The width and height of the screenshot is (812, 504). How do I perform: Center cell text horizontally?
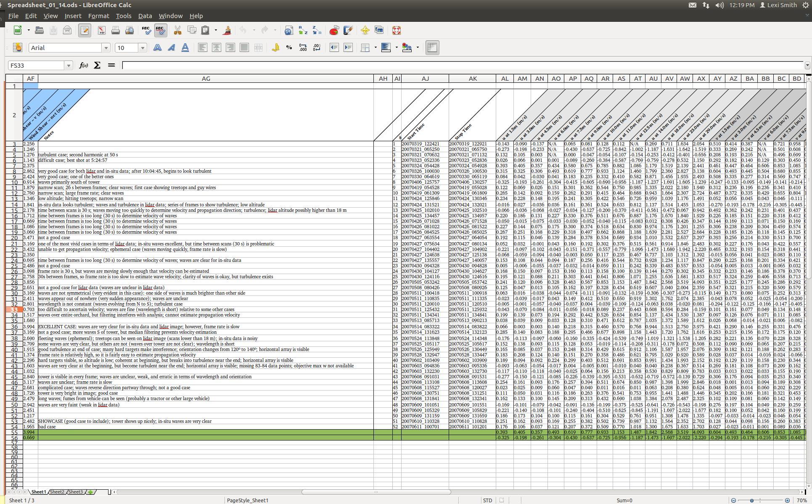tap(216, 47)
